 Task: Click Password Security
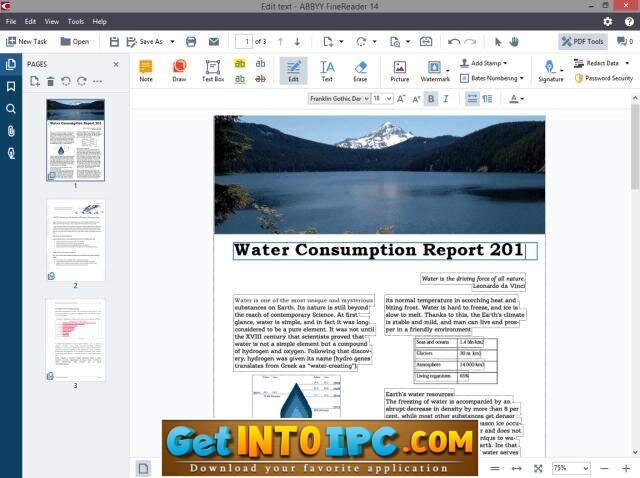[604, 78]
